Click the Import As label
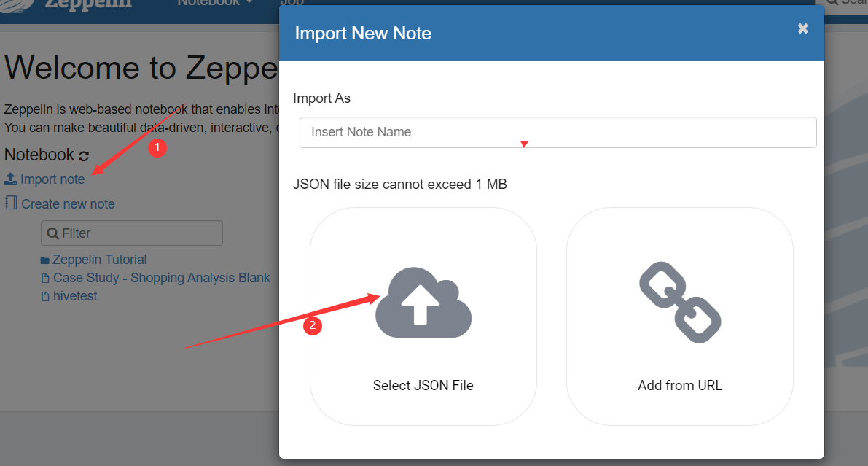The height and width of the screenshot is (466, 868). (x=321, y=98)
